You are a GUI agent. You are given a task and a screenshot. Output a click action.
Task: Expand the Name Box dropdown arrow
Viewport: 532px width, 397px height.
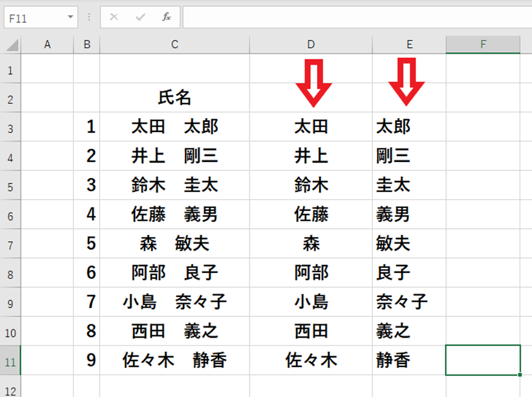(70, 17)
